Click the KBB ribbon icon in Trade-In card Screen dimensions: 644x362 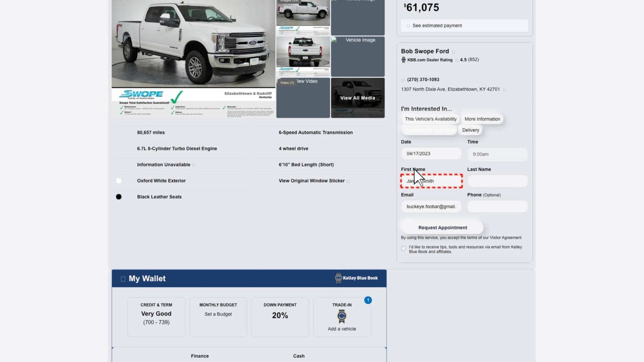[341, 316]
